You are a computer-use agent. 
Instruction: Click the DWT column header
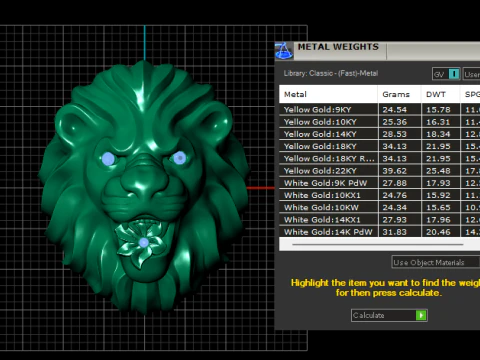[x=440, y=94]
